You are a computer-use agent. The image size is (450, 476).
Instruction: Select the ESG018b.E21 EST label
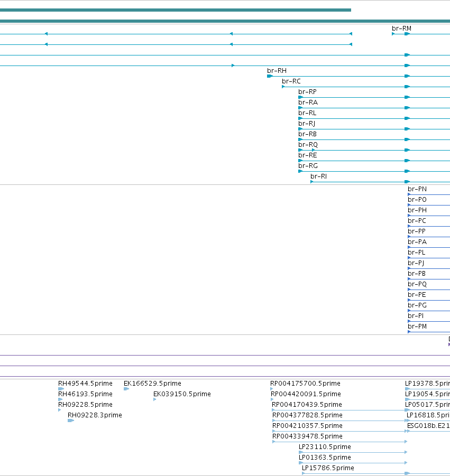point(428,426)
